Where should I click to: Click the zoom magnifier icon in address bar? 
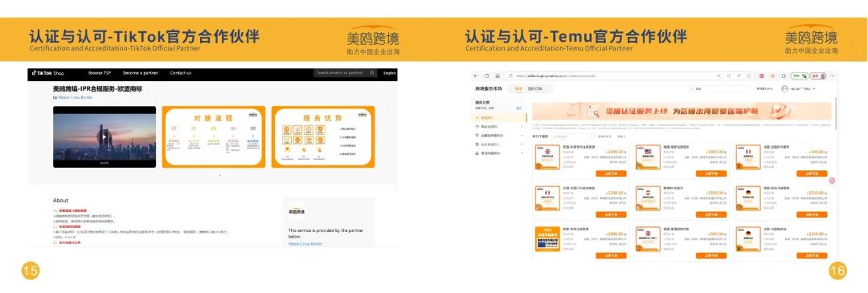point(719,75)
